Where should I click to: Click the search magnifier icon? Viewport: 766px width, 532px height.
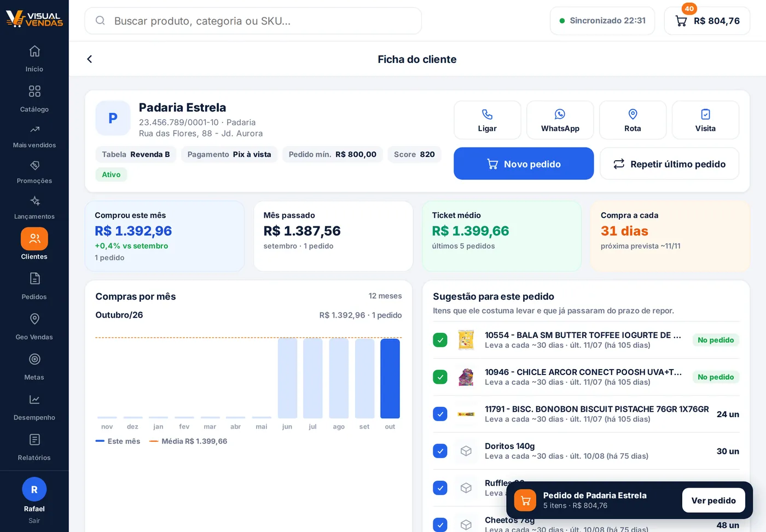(x=100, y=21)
